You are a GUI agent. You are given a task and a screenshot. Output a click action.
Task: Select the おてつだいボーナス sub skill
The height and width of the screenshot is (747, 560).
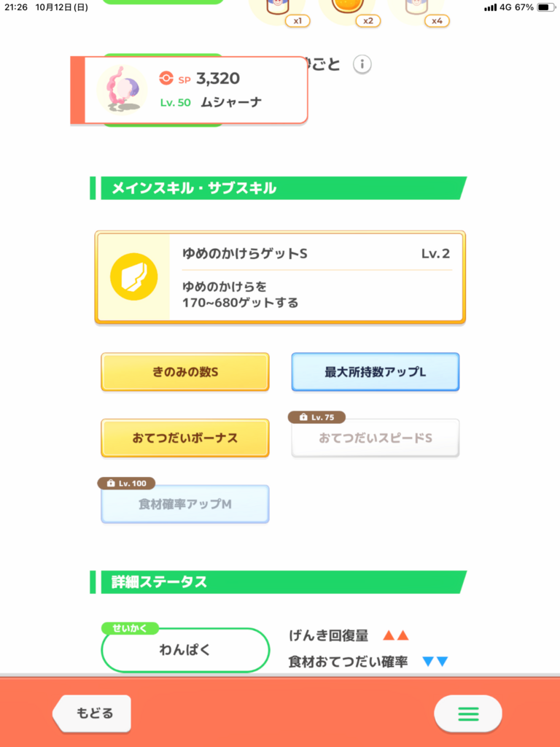pyautogui.click(x=185, y=438)
